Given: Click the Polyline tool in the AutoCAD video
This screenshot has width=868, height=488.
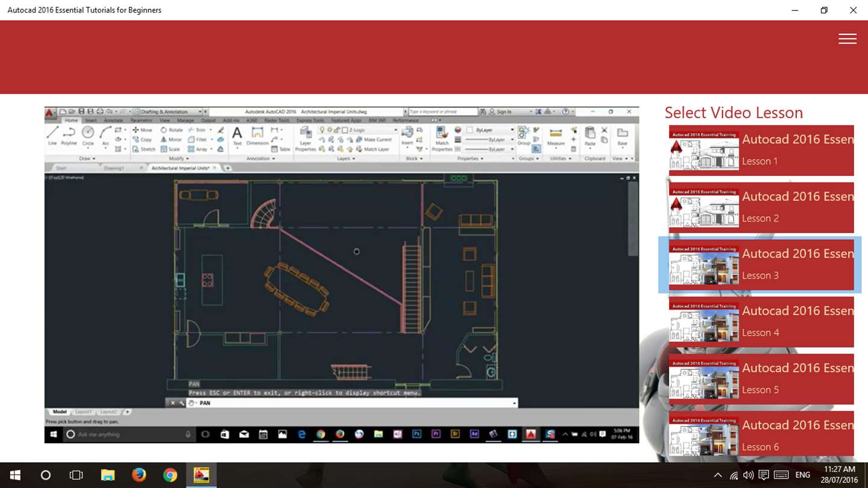Looking at the screenshot, I should click(x=69, y=136).
